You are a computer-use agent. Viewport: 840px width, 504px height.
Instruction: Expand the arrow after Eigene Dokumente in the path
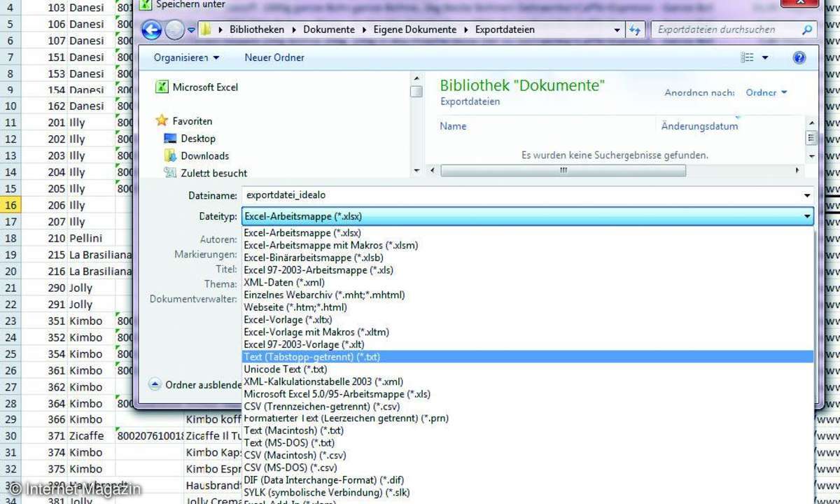(x=465, y=30)
